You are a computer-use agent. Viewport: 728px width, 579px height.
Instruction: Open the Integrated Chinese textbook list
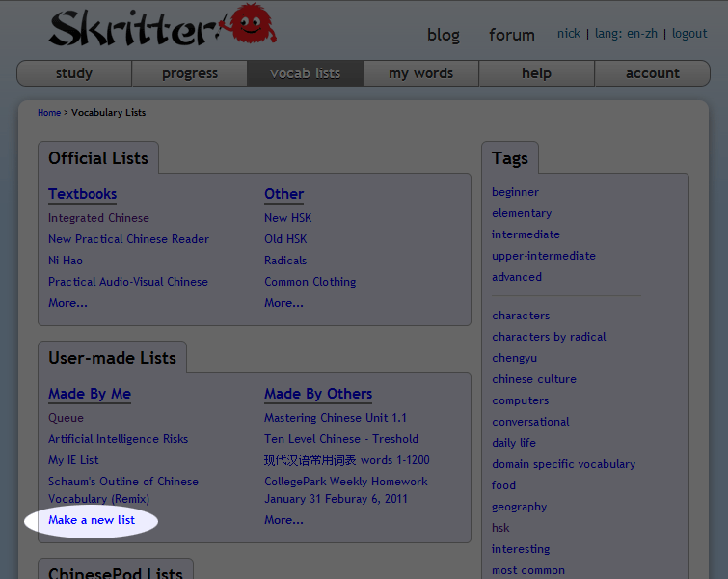tap(98, 218)
